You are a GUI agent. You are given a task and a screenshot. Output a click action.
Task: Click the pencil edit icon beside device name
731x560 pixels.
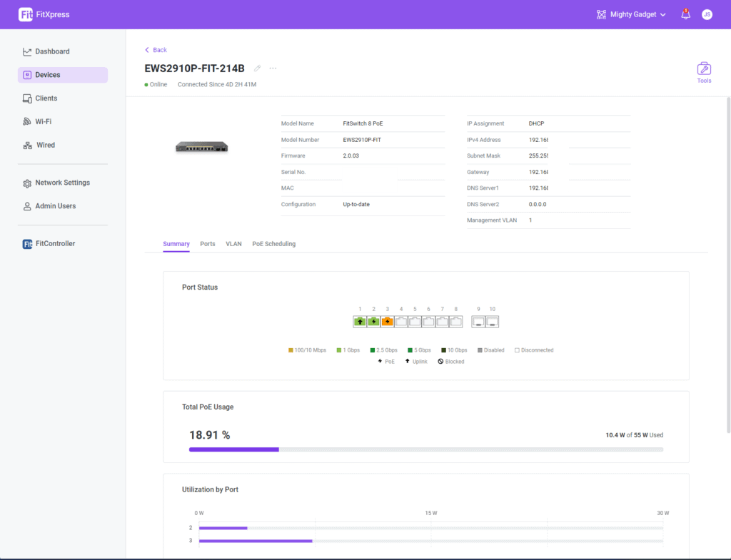(258, 68)
